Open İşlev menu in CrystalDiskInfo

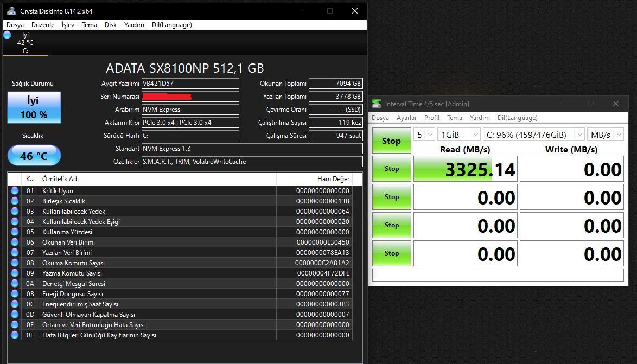click(x=68, y=25)
